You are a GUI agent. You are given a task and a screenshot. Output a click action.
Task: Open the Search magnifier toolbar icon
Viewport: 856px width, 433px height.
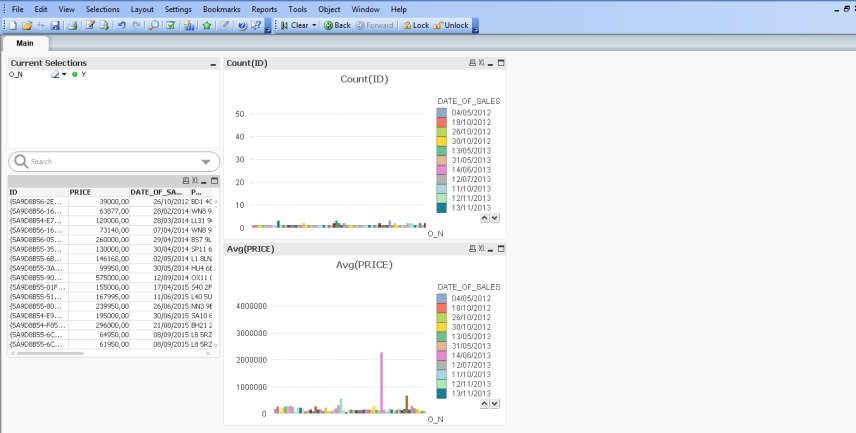(x=154, y=25)
